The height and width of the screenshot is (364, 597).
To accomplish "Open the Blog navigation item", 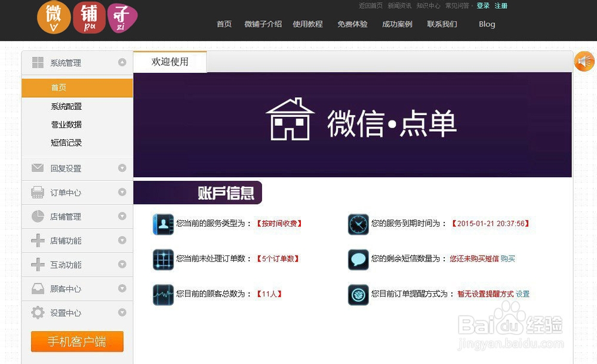I will tap(487, 24).
